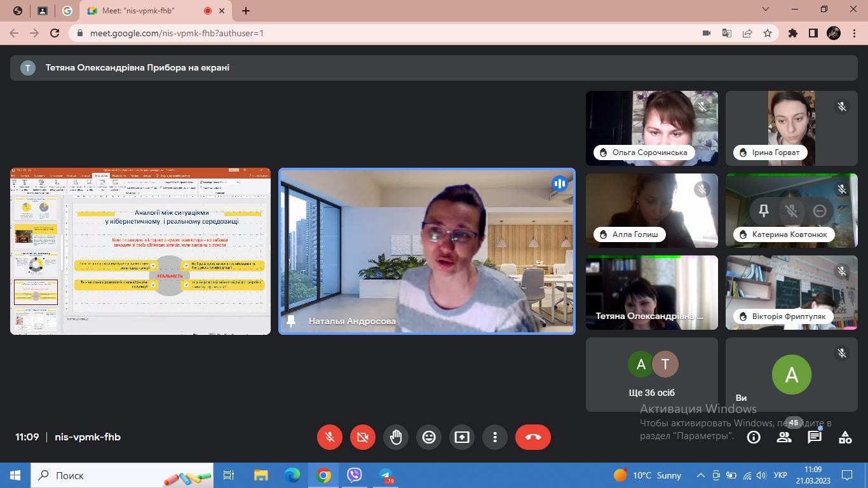Click the shared presentation screen thumbnail
Screen dimensions: 868x488
140,252
